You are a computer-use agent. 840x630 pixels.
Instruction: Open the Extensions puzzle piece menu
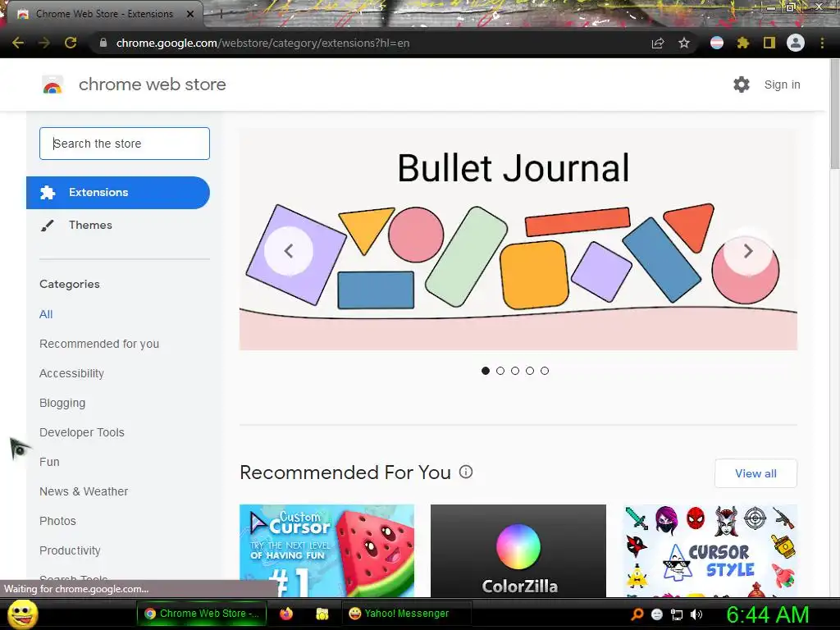point(742,43)
